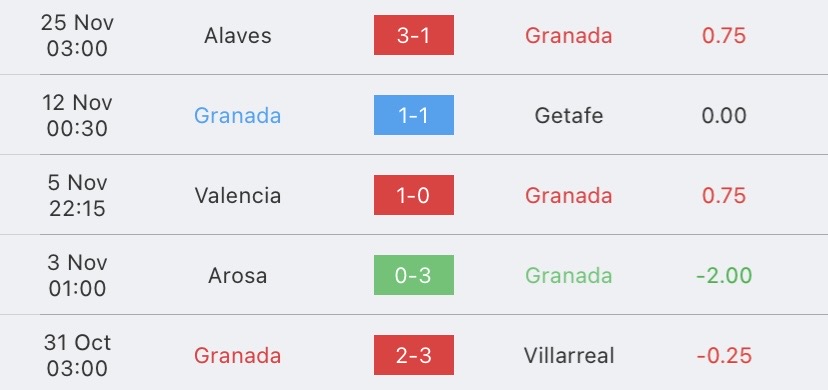Screen dimensions: 828x390
Task: Select the 0.00 handicap value
Action: pyautogui.click(x=724, y=116)
